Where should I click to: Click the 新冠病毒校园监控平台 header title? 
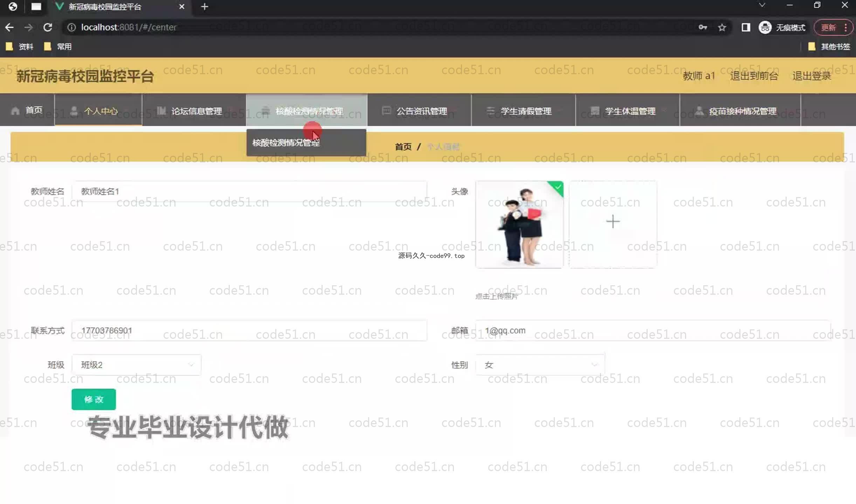click(x=85, y=76)
